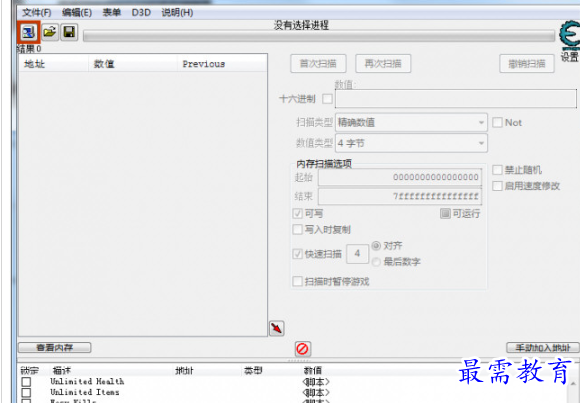Click the save floppy disk icon
This screenshot has height=403, width=580.
click(x=69, y=32)
